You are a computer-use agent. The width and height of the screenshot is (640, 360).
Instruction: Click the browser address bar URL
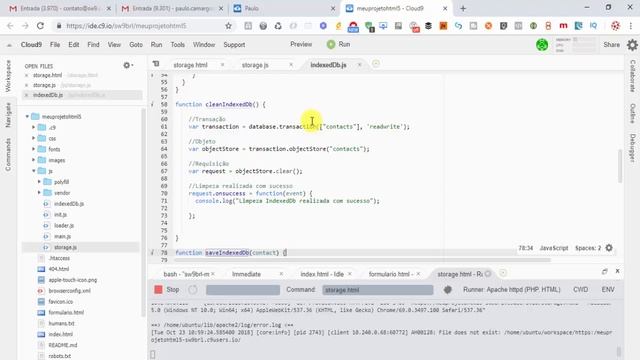126,26
